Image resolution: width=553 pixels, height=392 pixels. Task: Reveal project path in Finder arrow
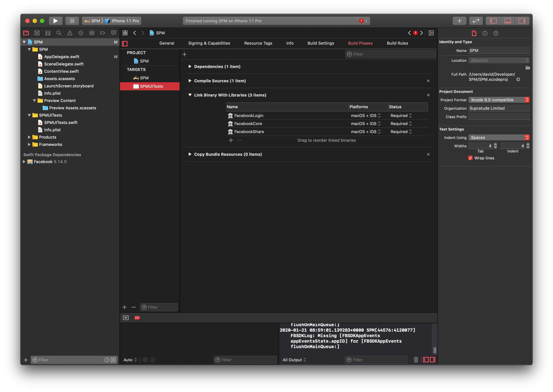[518, 79]
